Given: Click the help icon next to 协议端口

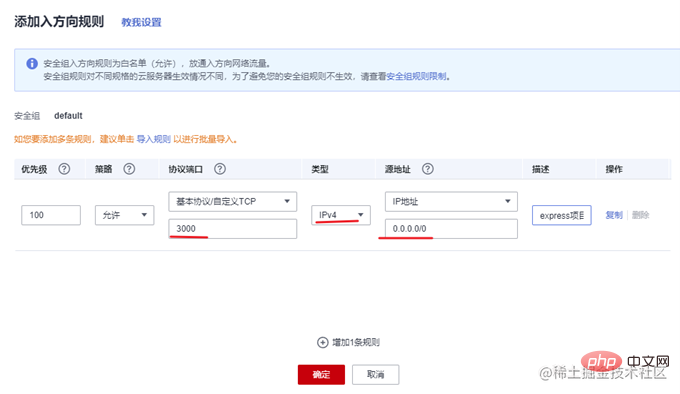Looking at the screenshot, I should point(220,169).
